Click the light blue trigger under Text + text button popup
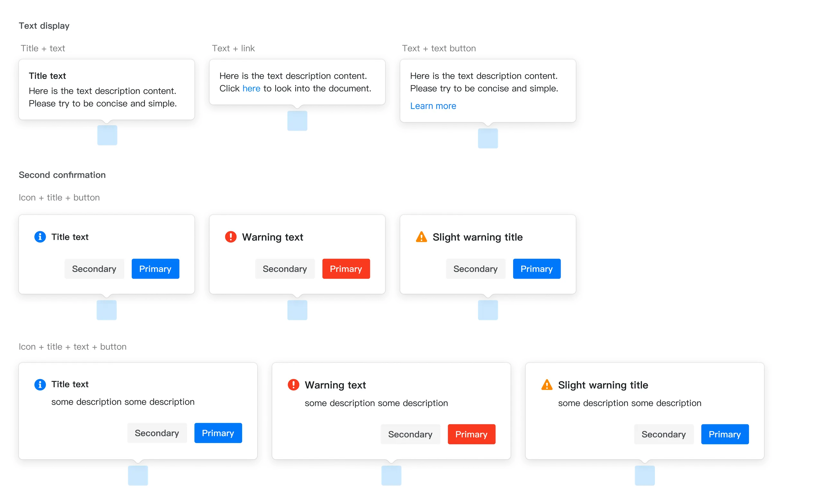 point(488,138)
